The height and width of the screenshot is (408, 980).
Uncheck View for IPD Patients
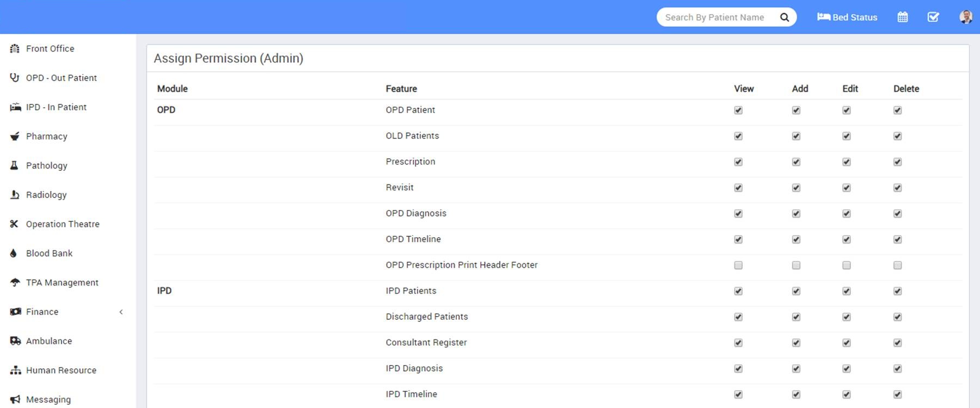click(x=738, y=291)
